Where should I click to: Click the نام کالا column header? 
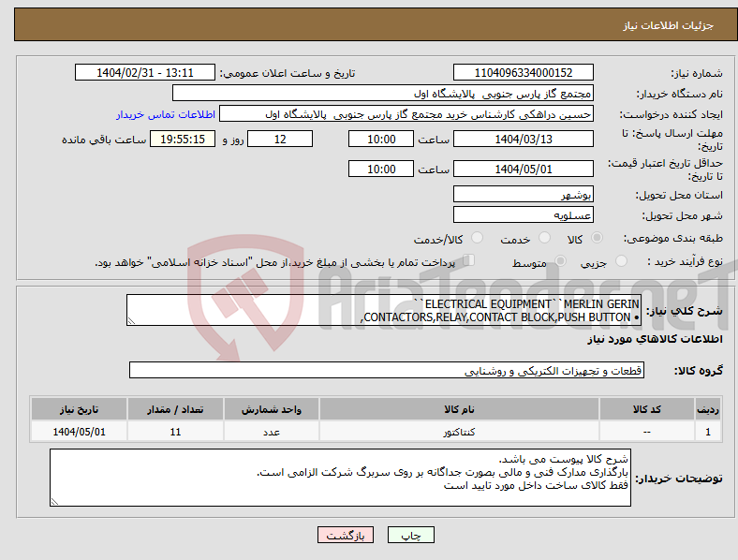point(459,409)
